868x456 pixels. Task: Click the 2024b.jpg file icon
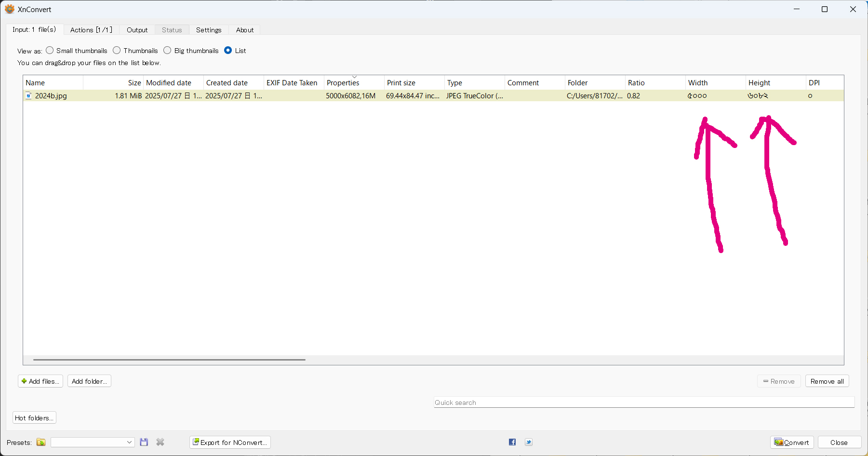tap(29, 95)
